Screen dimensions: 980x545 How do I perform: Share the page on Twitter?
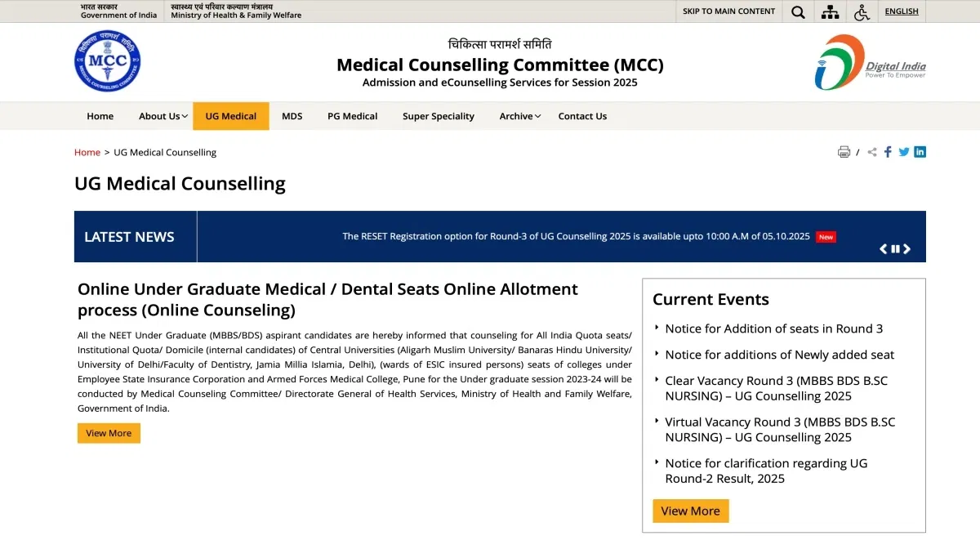[x=904, y=152]
